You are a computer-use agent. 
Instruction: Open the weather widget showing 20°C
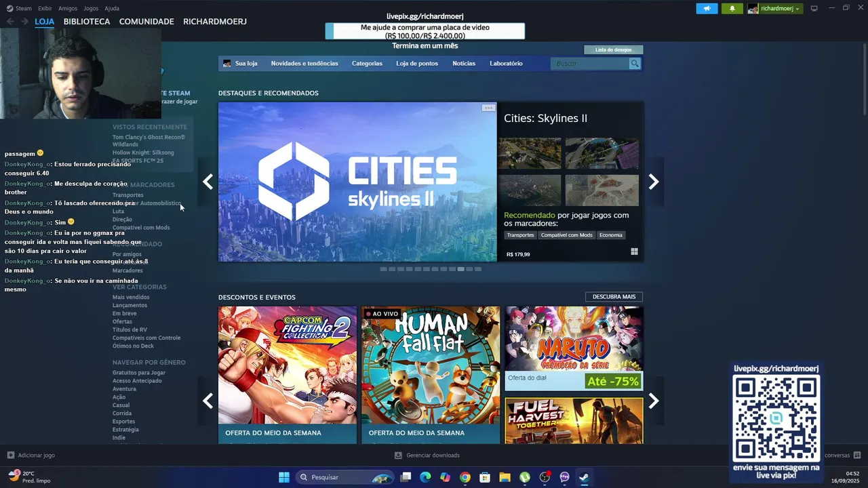click(x=30, y=477)
